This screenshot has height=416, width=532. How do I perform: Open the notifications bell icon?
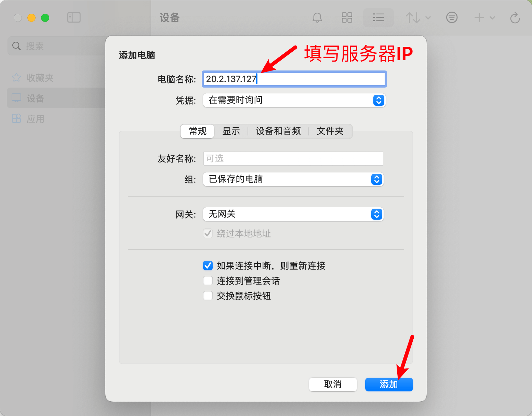pos(317,17)
